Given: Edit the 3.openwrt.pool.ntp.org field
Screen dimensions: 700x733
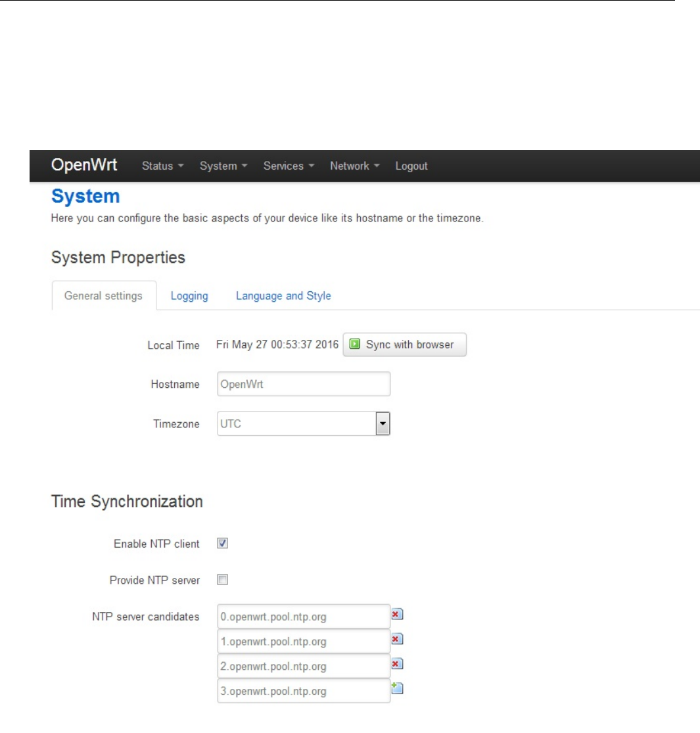Looking at the screenshot, I should click(x=304, y=691).
